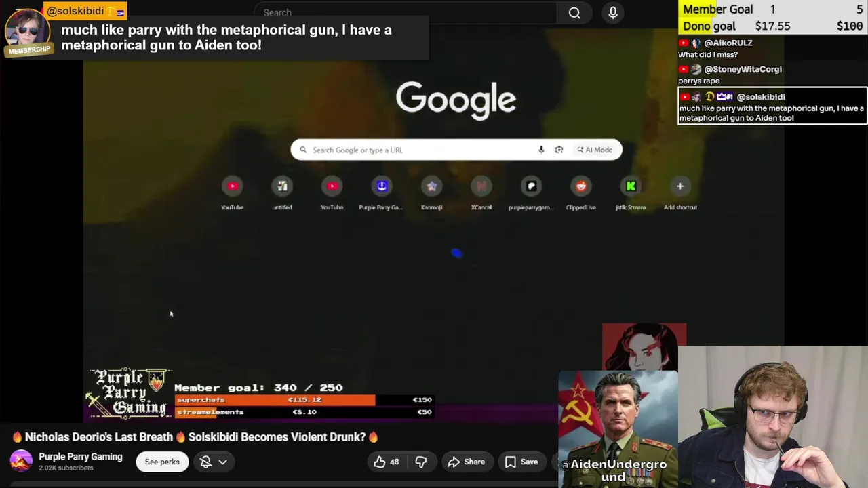
Task: Dislike the video
Action: (421, 462)
